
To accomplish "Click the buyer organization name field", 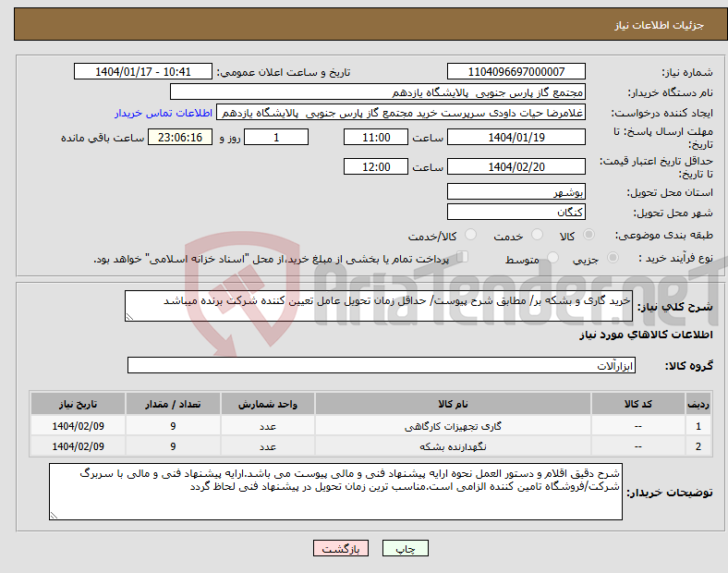I will click(378, 91).
